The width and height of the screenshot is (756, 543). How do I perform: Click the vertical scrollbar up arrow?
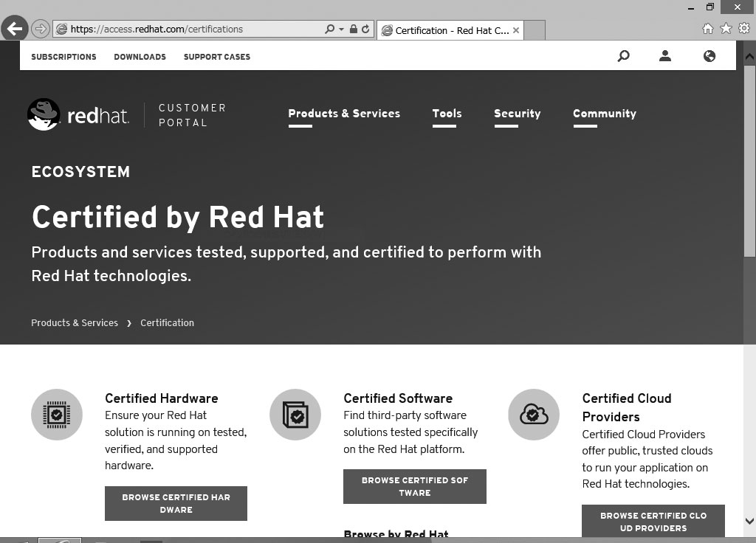749,56
